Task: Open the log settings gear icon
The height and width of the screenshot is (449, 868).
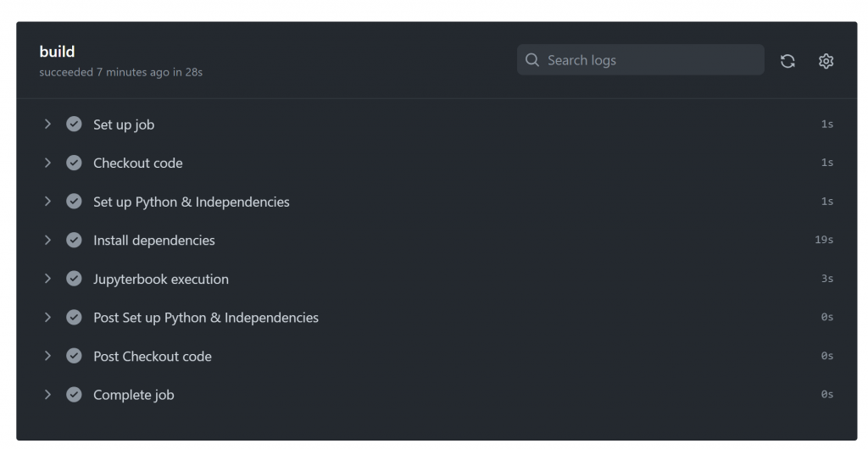Action: [826, 61]
